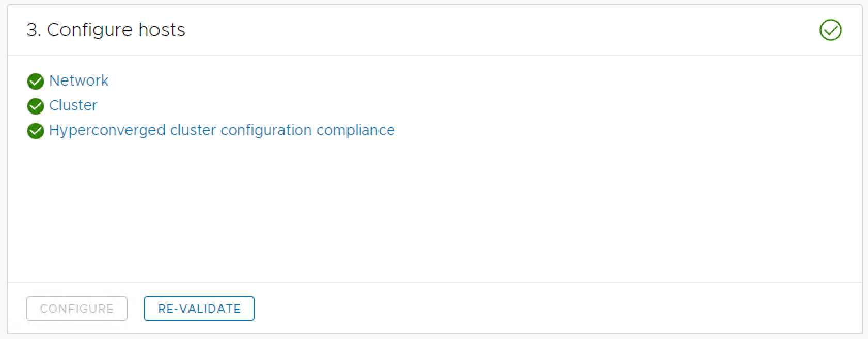Open Hyperconverged cluster configuration compliance link
868x339 pixels.
pyautogui.click(x=222, y=130)
